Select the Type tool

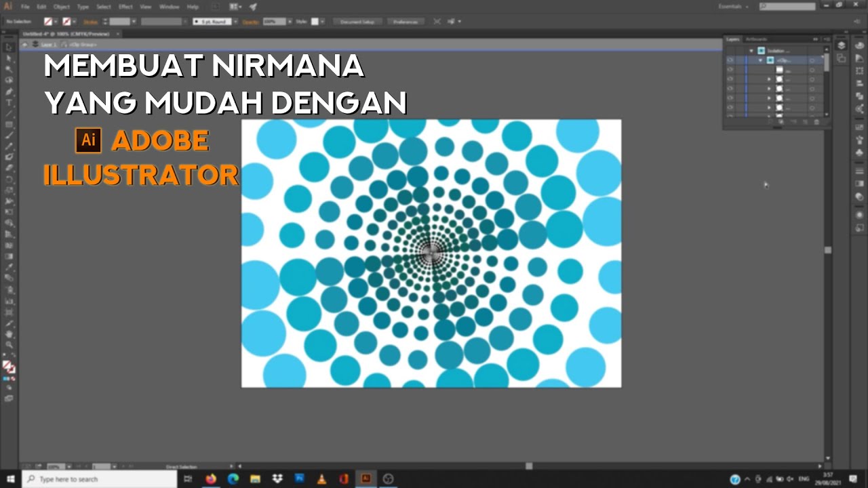coord(9,102)
